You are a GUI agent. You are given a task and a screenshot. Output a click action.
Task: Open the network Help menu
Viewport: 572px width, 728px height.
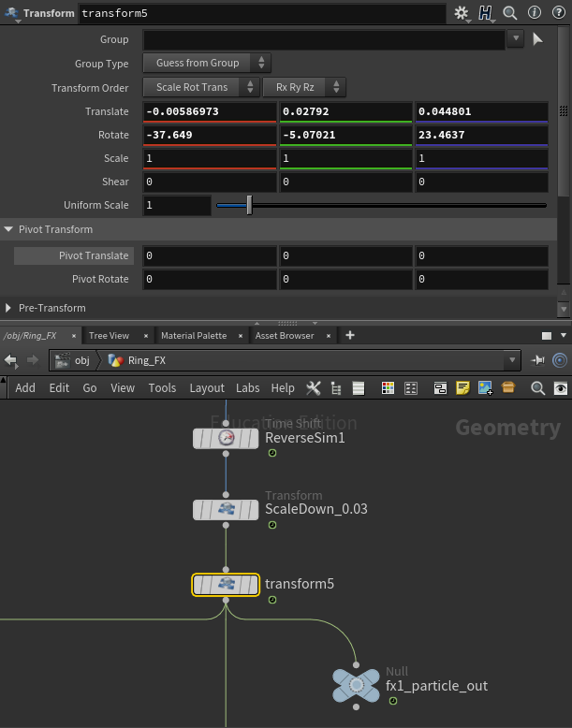pos(283,388)
